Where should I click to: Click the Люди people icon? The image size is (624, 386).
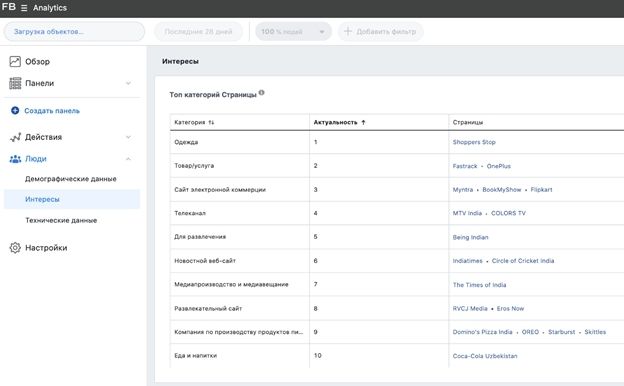point(15,159)
